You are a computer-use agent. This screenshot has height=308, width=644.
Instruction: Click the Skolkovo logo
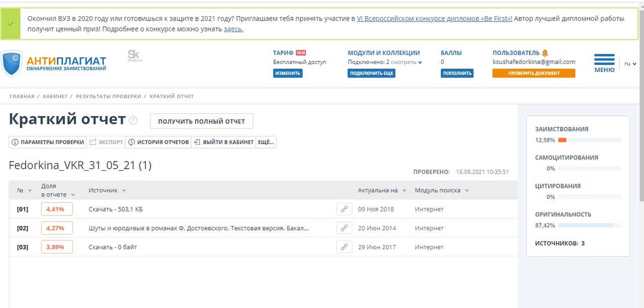tap(134, 55)
